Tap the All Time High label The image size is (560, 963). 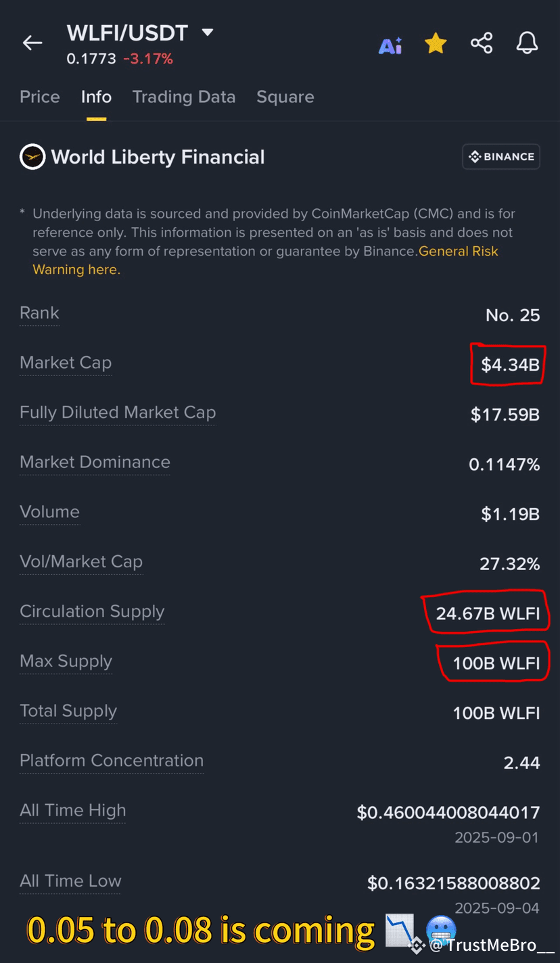(x=73, y=810)
